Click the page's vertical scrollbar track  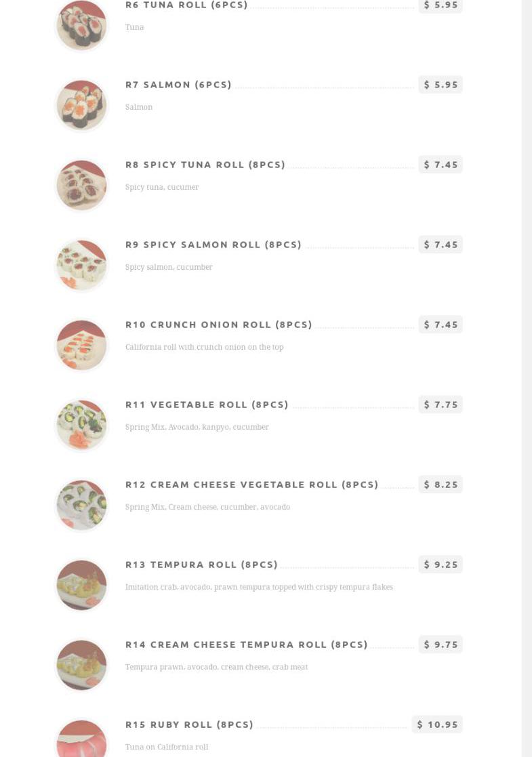coord(527,378)
